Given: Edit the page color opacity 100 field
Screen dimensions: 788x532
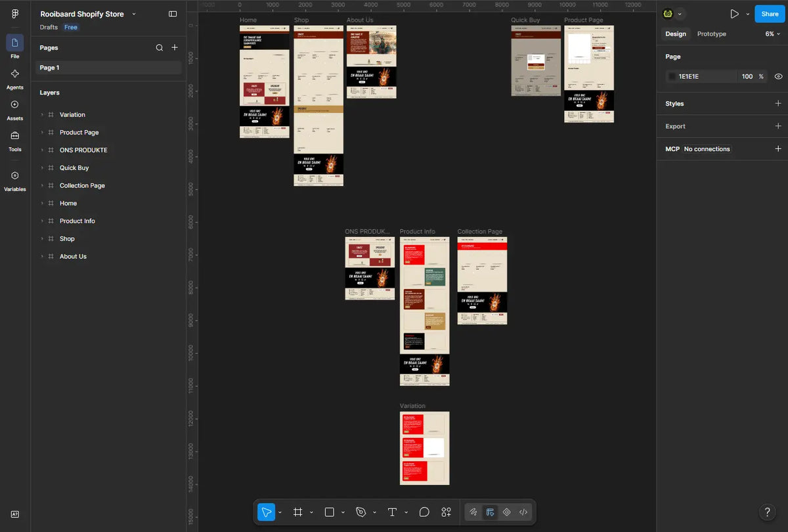Looking at the screenshot, I should (747, 77).
